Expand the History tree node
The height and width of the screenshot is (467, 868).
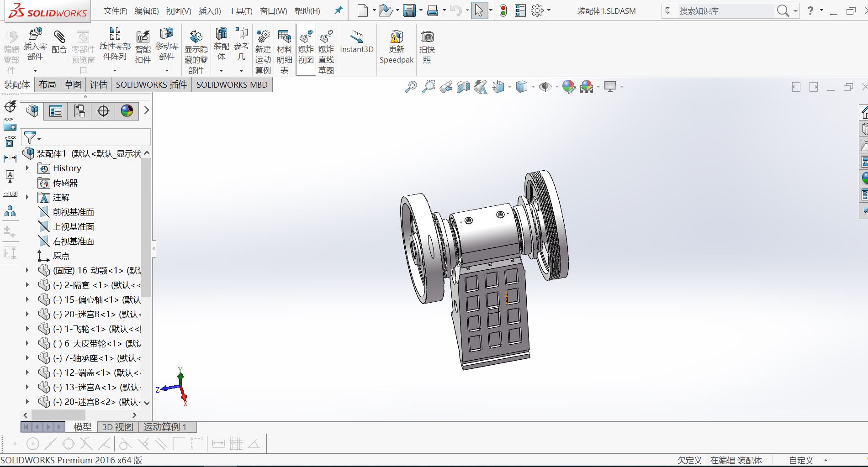[27, 168]
